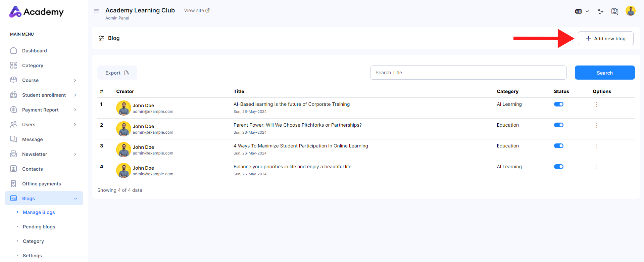Switch off status of Balance your priorities blog

(x=559, y=167)
